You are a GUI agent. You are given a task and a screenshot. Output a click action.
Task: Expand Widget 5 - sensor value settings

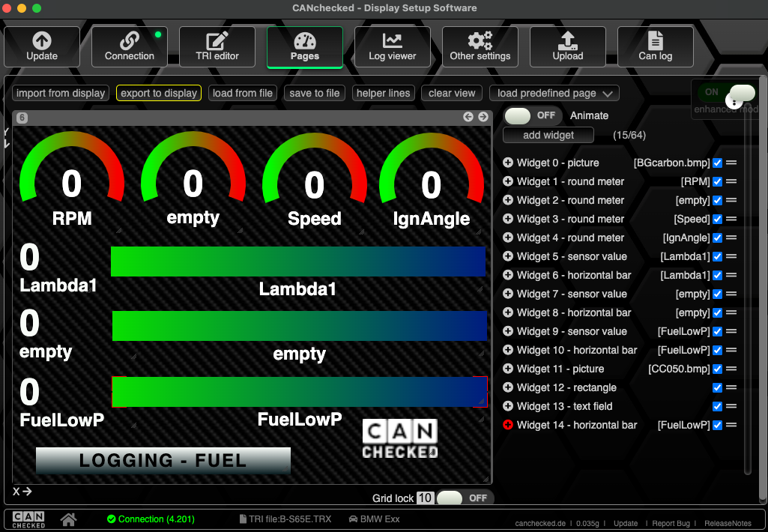[x=508, y=256]
